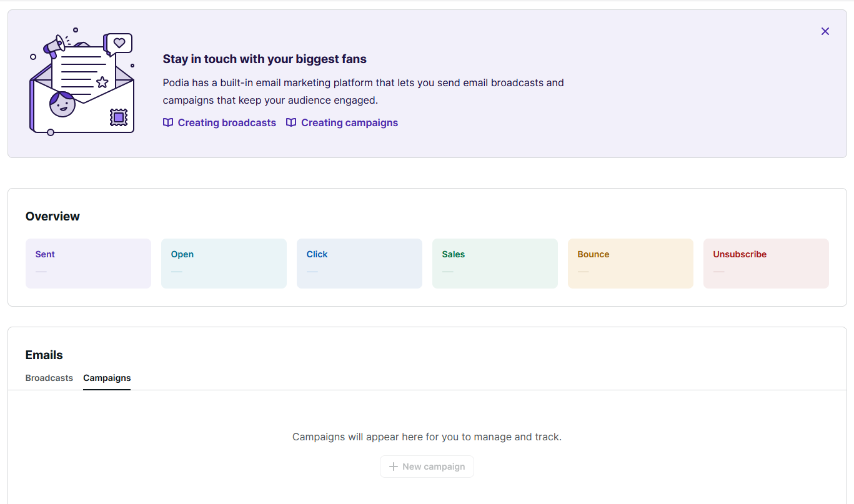Click the purple stamp on the envelope
This screenshot has height=504, width=854.
119,117
